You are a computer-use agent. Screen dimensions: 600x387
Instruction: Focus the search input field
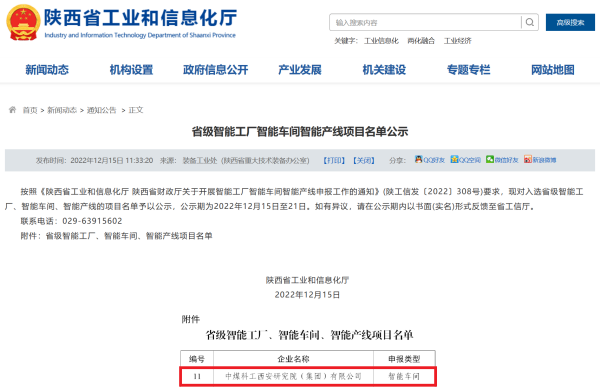point(425,22)
